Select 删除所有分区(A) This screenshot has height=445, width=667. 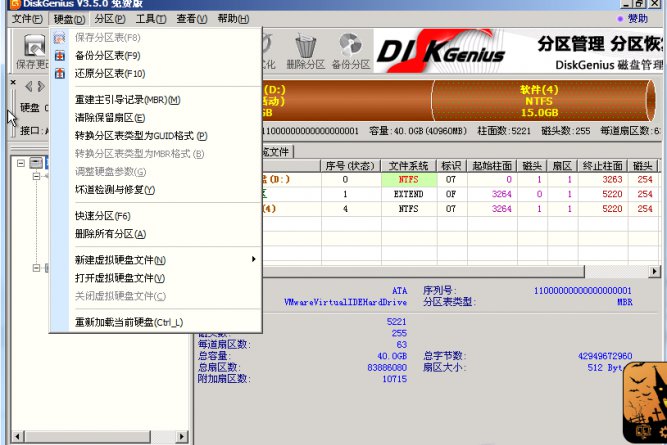[x=110, y=234]
